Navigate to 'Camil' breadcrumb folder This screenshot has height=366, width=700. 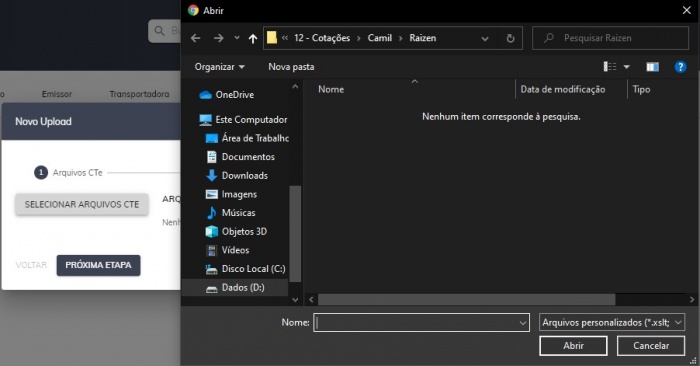tap(379, 38)
